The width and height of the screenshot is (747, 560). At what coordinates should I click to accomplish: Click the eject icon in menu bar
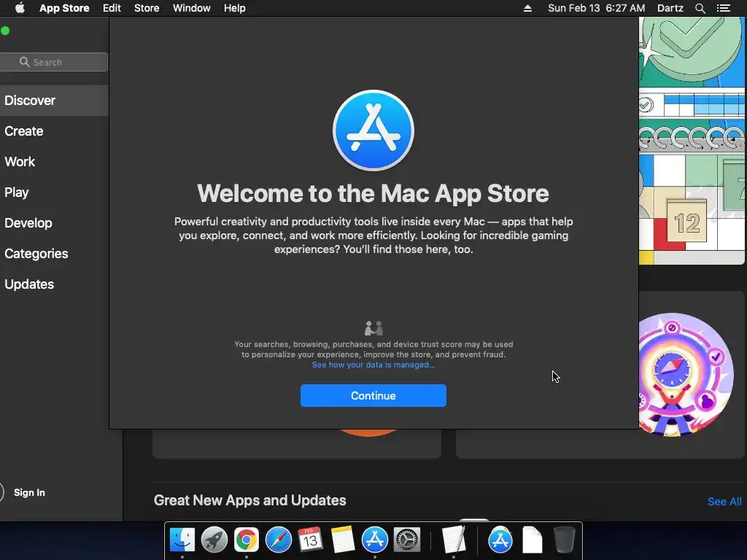tap(527, 8)
